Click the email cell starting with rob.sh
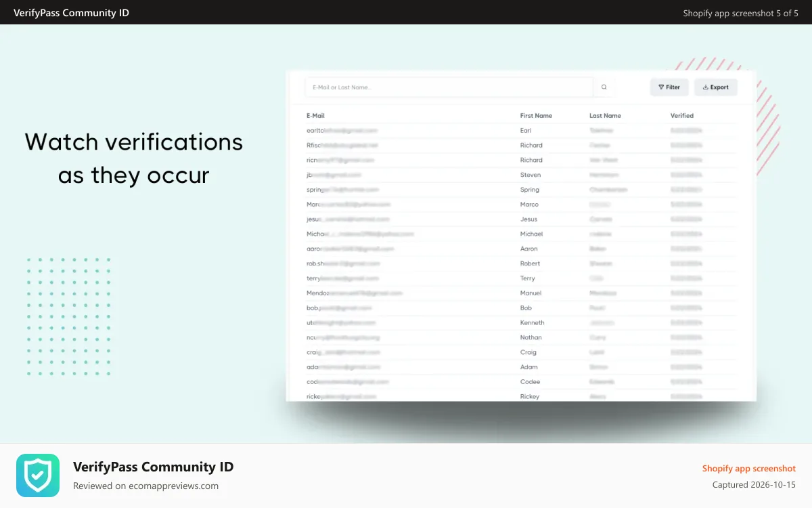The height and width of the screenshot is (508, 812). click(x=343, y=263)
